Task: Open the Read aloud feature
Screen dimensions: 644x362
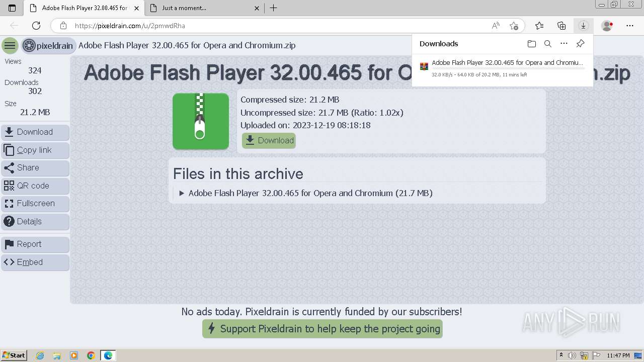Action: click(496, 26)
